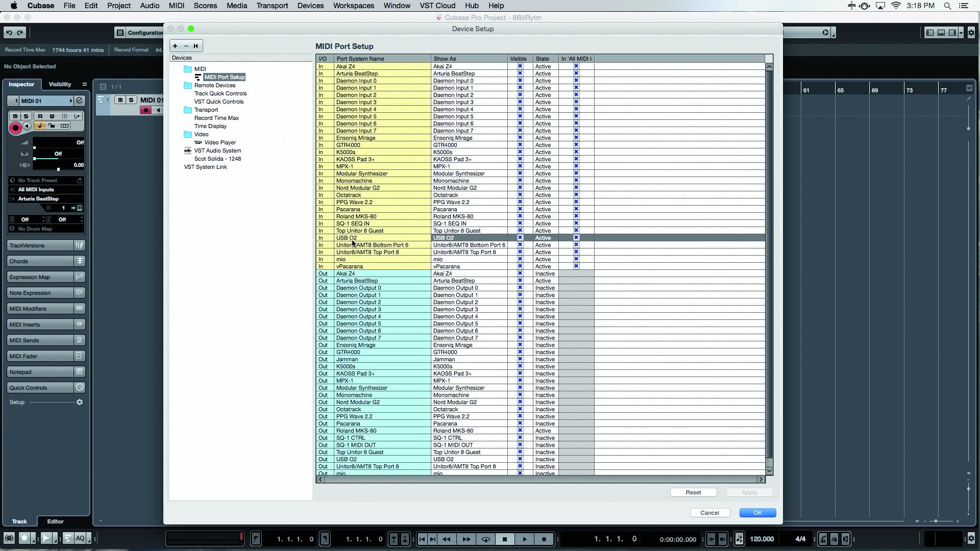Open the No Track Preset selector
Viewport: 980px width, 551px height.
pos(46,181)
